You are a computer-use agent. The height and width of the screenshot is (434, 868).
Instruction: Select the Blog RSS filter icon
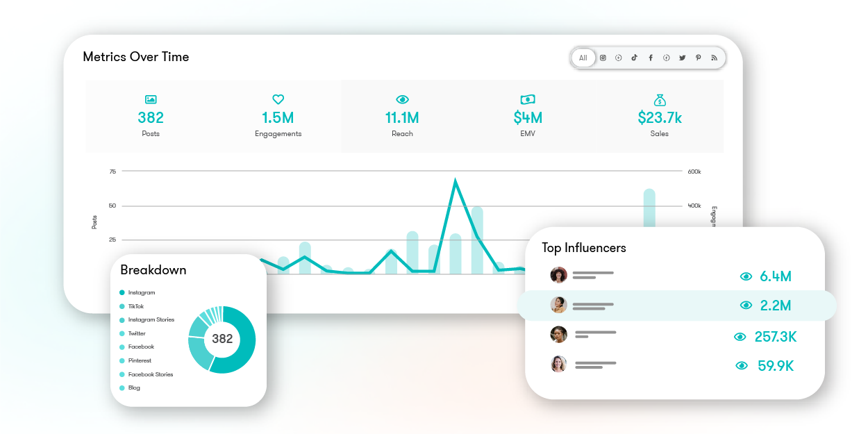[714, 58]
